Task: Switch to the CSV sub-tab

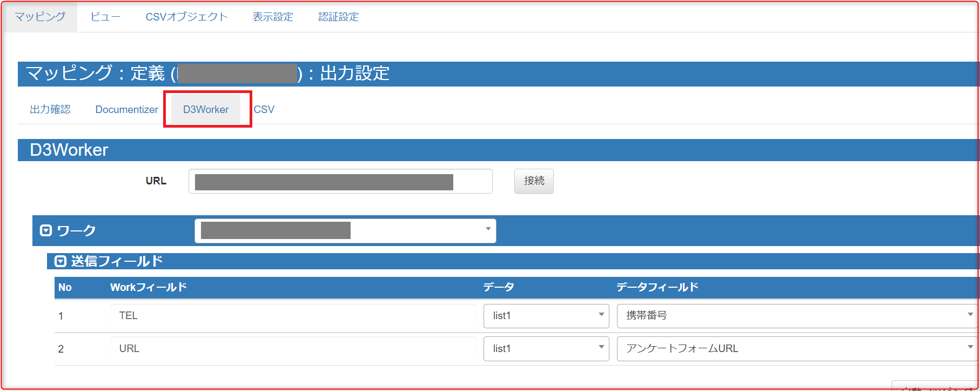Action: pos(264,109)
